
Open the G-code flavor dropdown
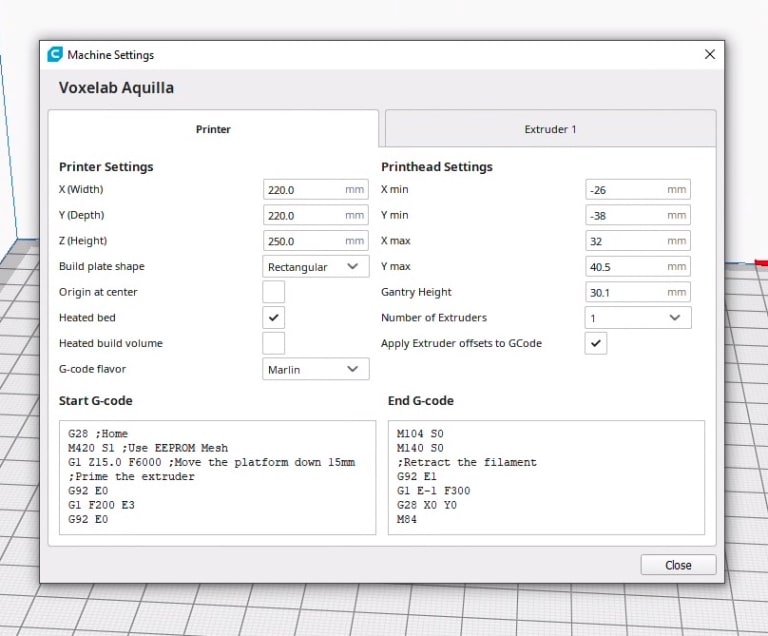pos(315,369)
